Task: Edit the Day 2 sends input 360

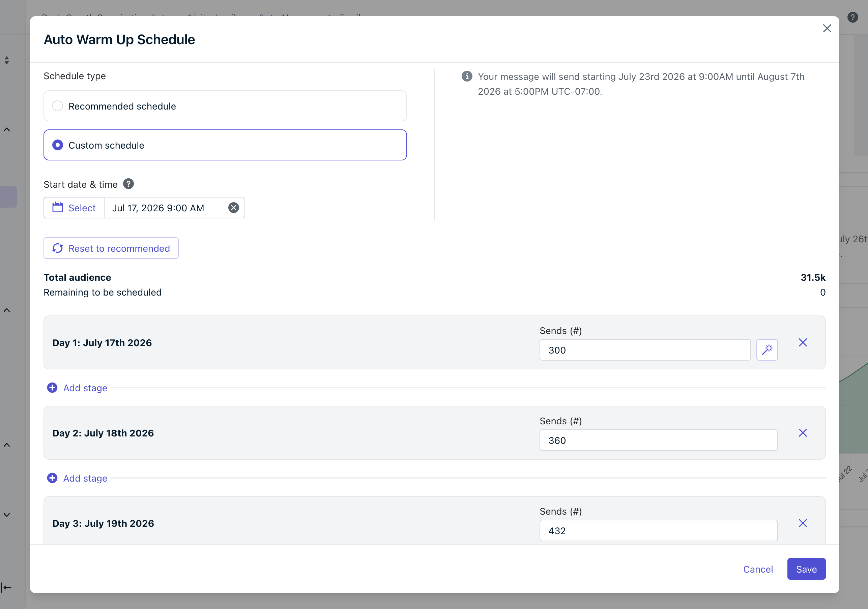Action: (x=659, y=440)
